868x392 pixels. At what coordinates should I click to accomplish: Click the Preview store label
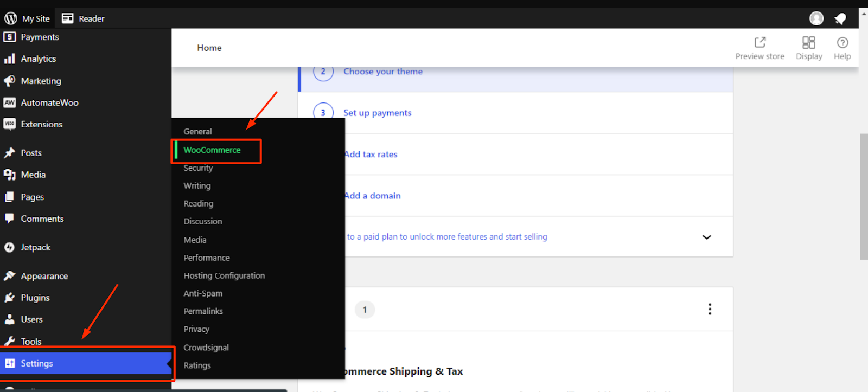coord(760,56)
